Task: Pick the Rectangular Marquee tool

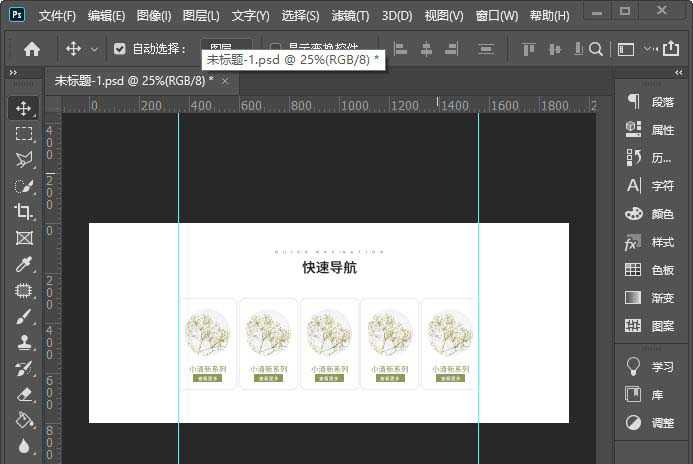Action: point(24,133)
